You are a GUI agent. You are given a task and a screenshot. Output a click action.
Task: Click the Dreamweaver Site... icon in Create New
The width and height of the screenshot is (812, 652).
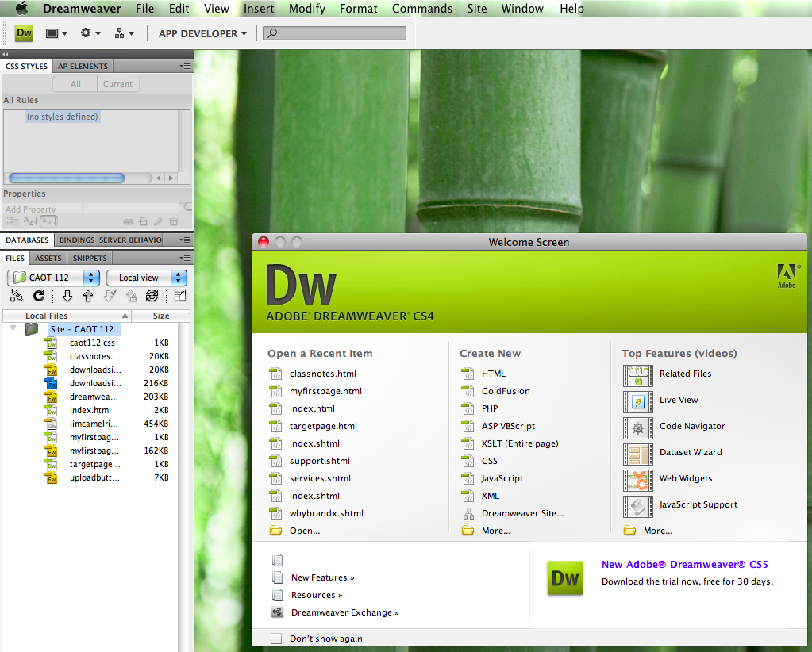coord(468,513)
